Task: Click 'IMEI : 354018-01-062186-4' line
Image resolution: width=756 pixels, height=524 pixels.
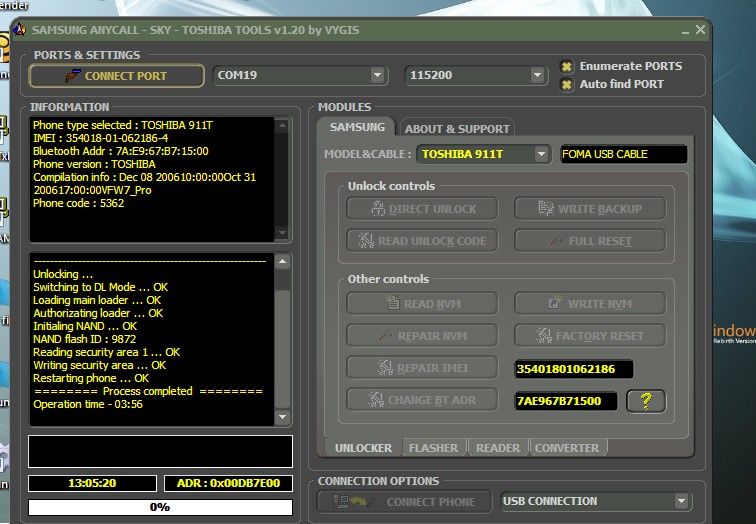Action: click(100, 138)
